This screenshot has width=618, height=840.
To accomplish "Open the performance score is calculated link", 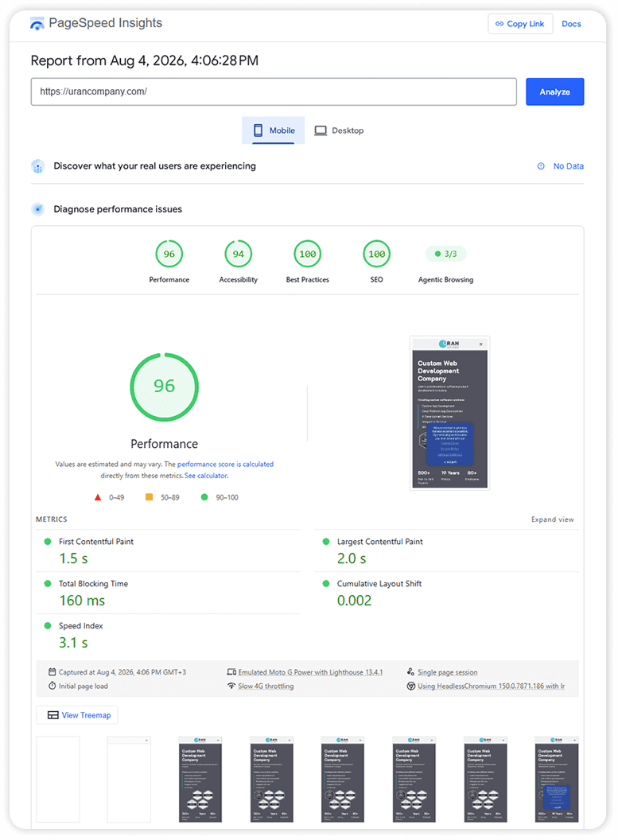I will [225, 464].
